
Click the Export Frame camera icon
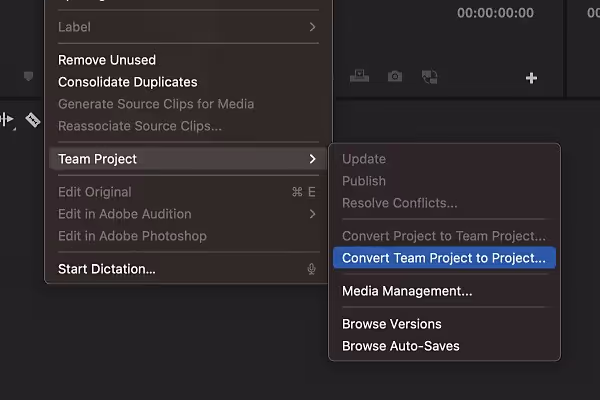(395, 77)
